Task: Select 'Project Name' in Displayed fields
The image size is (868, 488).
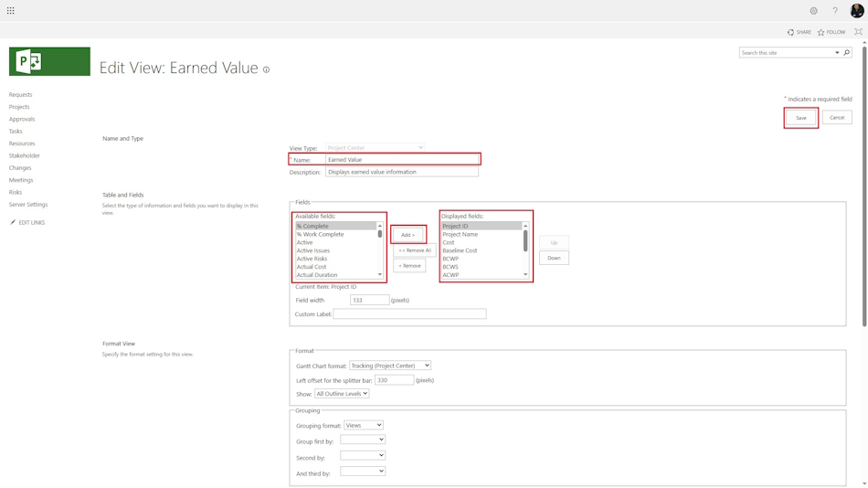Action: tap(482, 234)
